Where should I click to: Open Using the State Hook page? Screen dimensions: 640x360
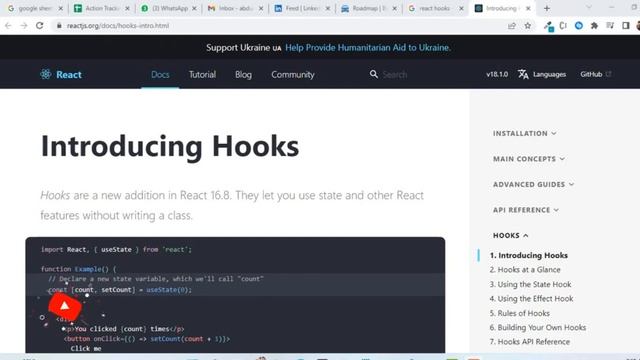click(530, 284)
